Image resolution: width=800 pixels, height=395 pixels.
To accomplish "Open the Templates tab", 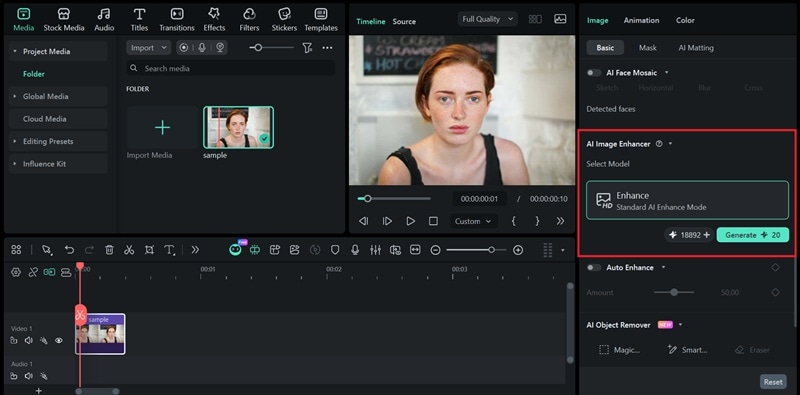I will point(321,20).
